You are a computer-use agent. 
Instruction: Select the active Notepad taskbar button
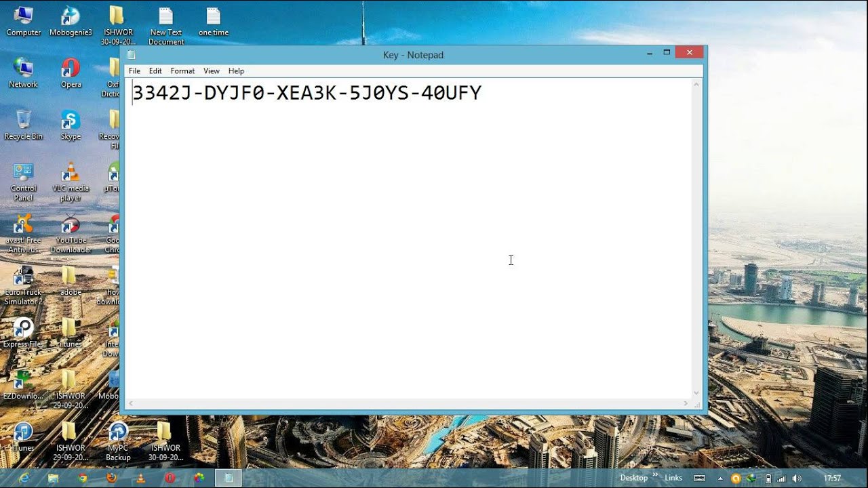pos(229,478)
